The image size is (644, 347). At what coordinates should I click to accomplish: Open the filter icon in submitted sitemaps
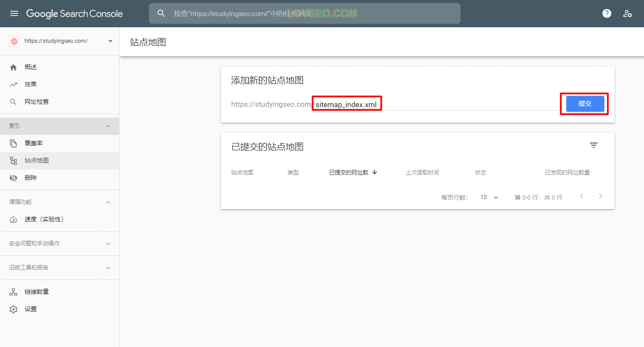(x=594, y=145)
